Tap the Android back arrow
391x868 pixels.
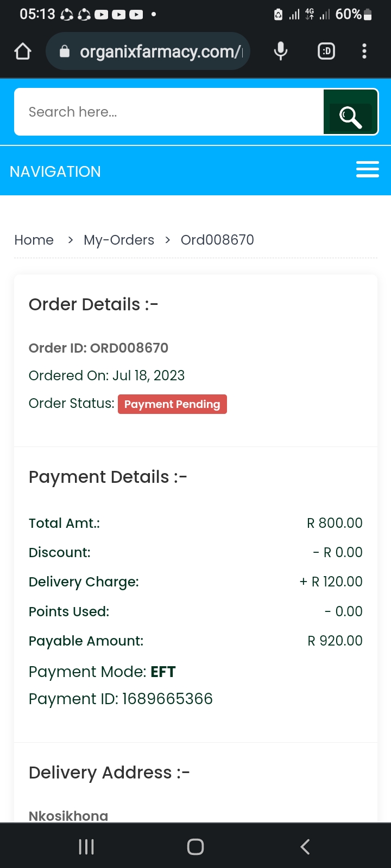(305, 847)
